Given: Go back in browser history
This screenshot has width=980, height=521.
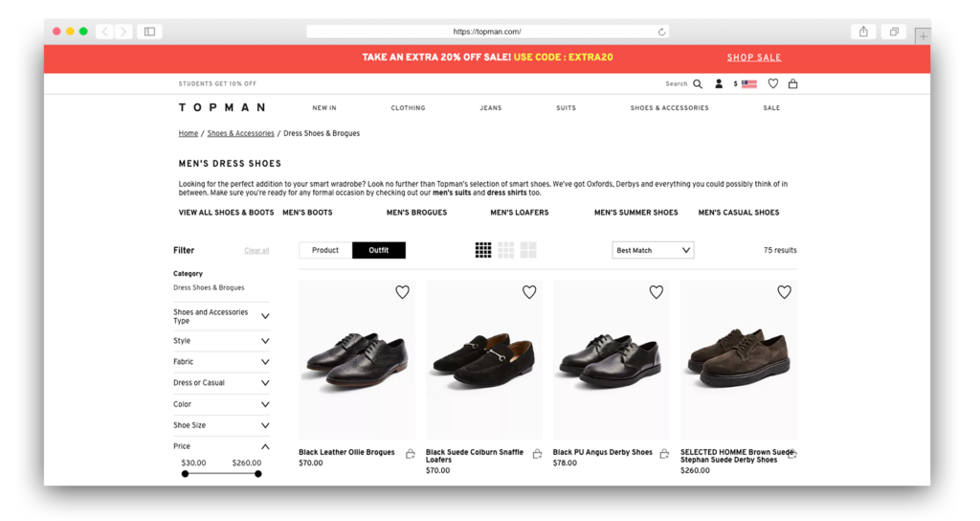Looking at the screenshot, I should coord(105,32).
